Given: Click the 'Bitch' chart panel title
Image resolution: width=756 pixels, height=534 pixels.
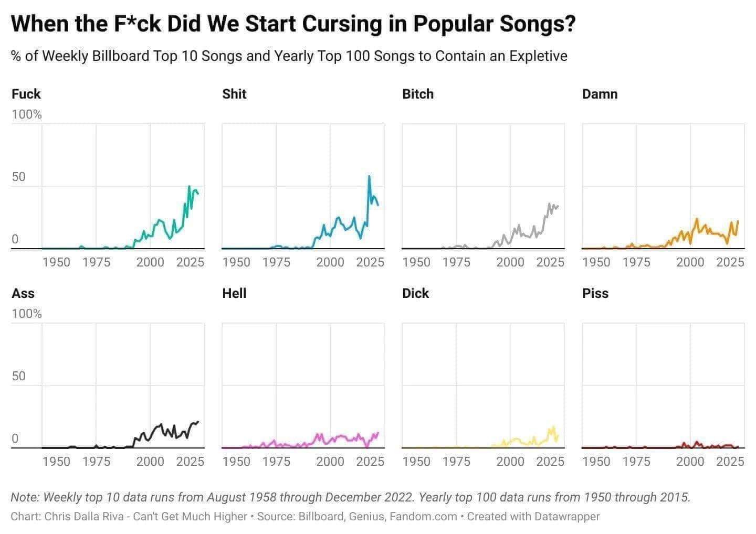Looking at the screenshot, I should click(x=418, y=94).
